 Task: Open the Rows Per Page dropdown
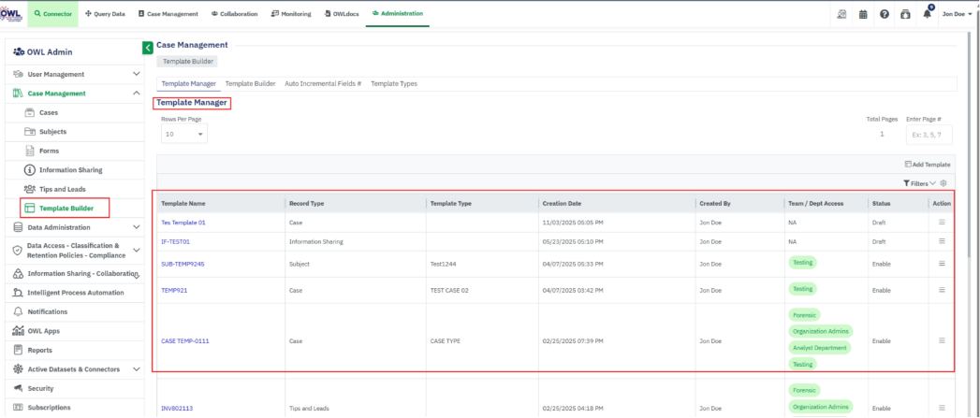pos(183,135)
